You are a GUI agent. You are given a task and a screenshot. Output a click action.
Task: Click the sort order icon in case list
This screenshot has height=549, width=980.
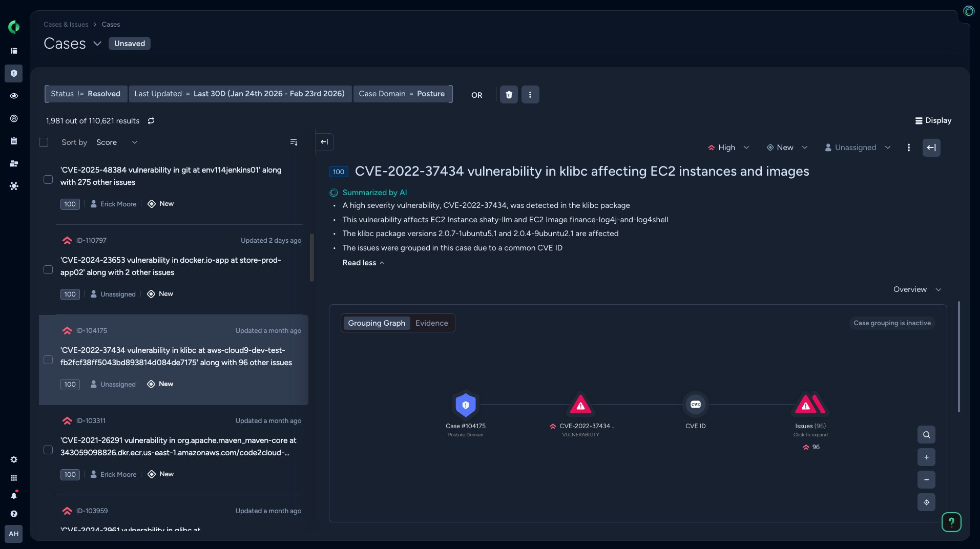coord(294,142)
